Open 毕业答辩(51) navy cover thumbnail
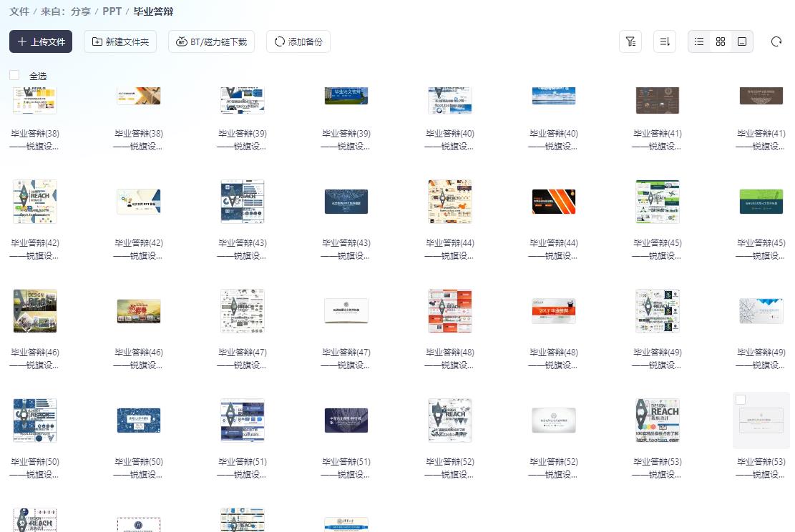795x532 pixels. [346, 420]
